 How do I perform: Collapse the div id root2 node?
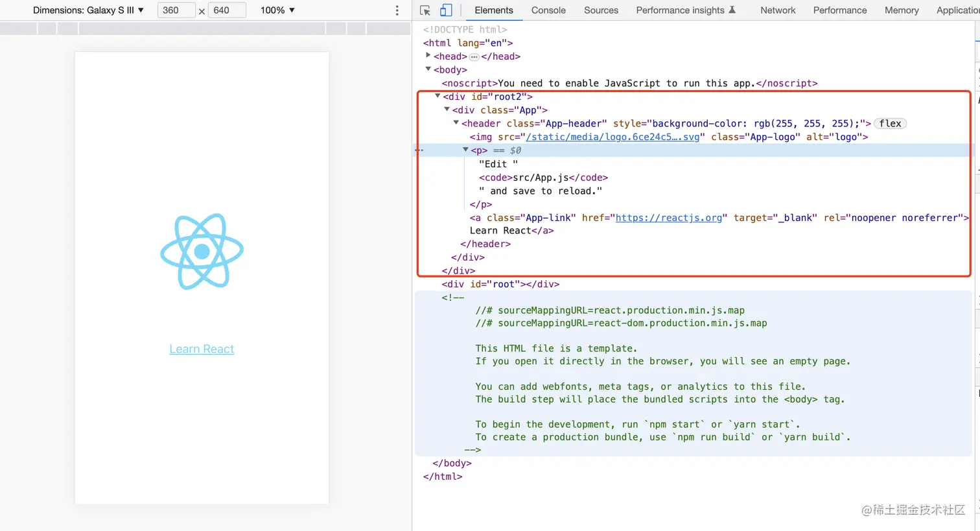(x=437, y=96)
